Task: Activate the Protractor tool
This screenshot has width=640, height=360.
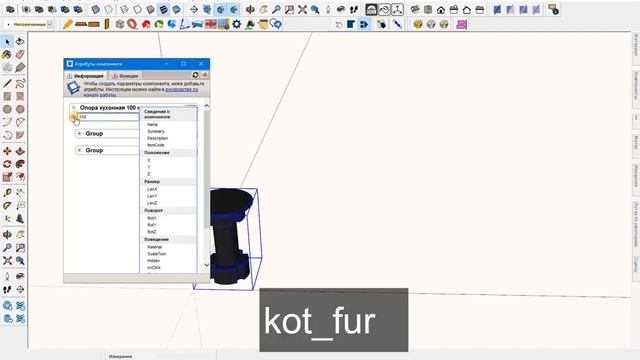Action: (x=7, y=206)
